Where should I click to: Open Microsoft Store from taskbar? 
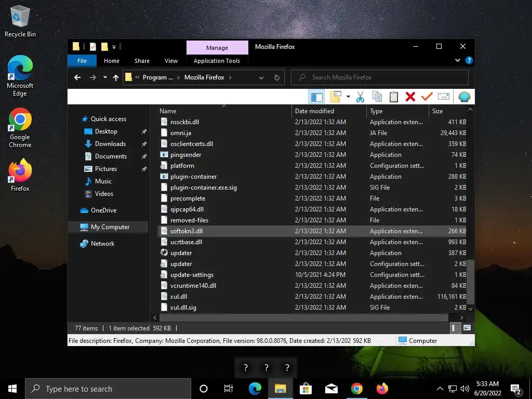[305, 389]
